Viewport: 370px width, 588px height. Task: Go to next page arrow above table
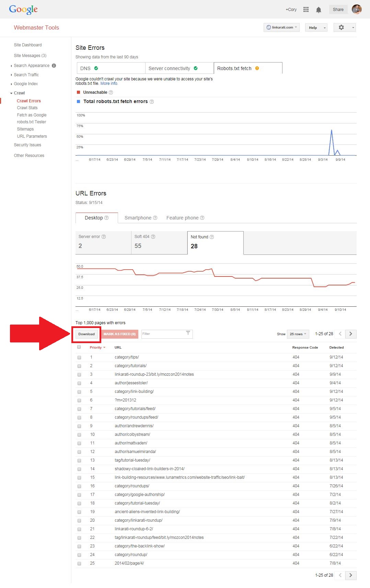[x=351, y=334]
